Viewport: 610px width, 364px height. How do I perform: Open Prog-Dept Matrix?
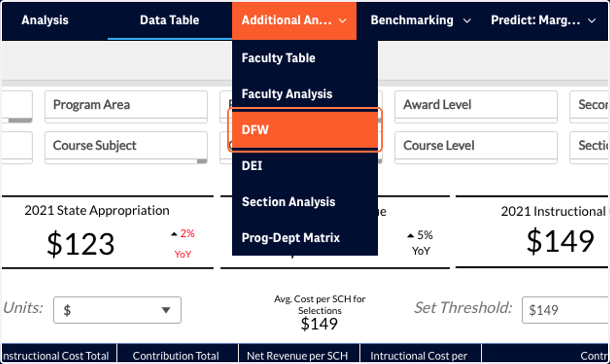[305, 237]
